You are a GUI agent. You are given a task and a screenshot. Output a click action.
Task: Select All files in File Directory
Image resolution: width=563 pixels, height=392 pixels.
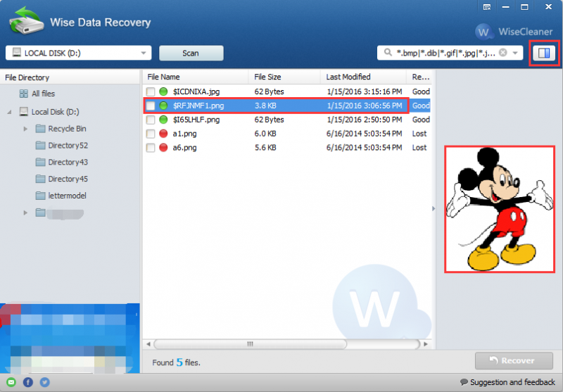tap(43, 94)
